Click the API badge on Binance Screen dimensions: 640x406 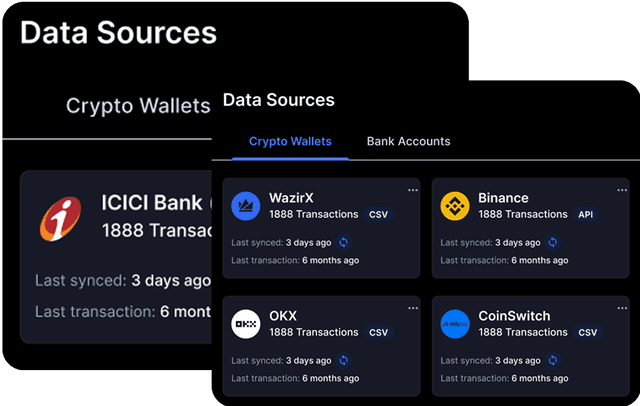[586, 214]
